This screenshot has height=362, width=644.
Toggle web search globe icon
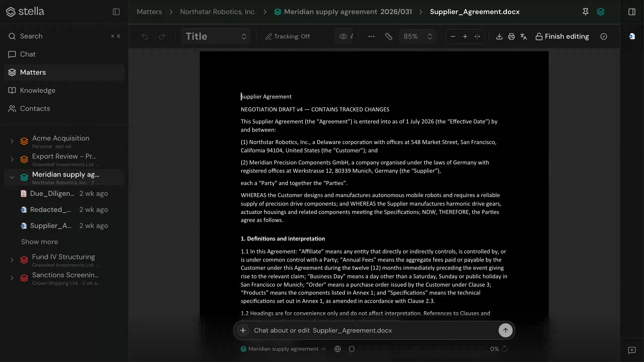338,349
